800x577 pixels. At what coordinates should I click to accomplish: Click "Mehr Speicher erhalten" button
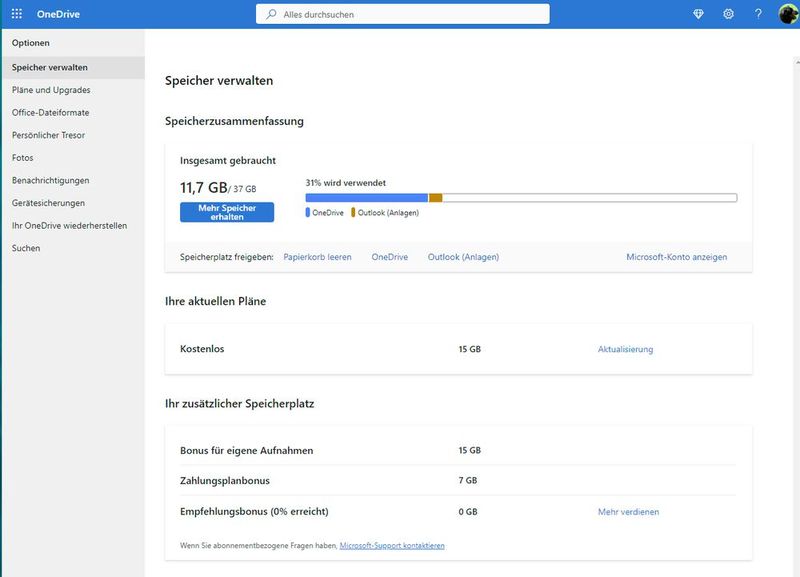pos(225,213)
